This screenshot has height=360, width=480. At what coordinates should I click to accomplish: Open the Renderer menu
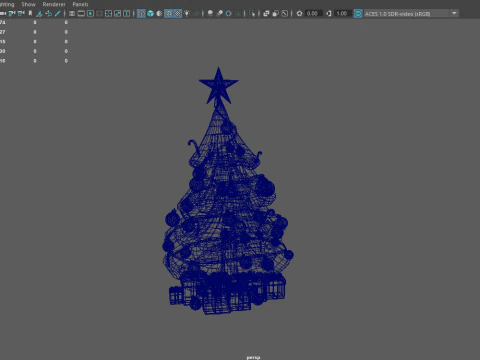[x=54, y=4]
